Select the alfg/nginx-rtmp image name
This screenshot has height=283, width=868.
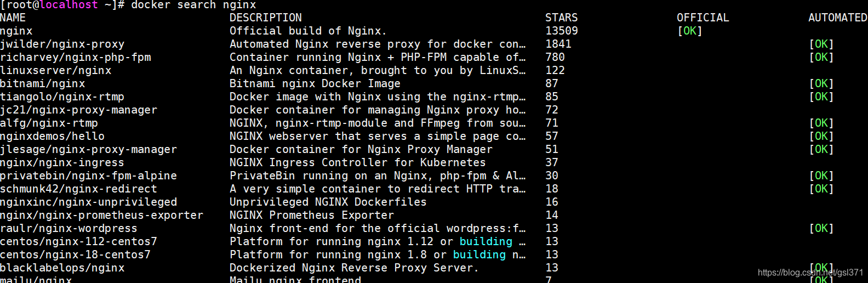[49, 123]
